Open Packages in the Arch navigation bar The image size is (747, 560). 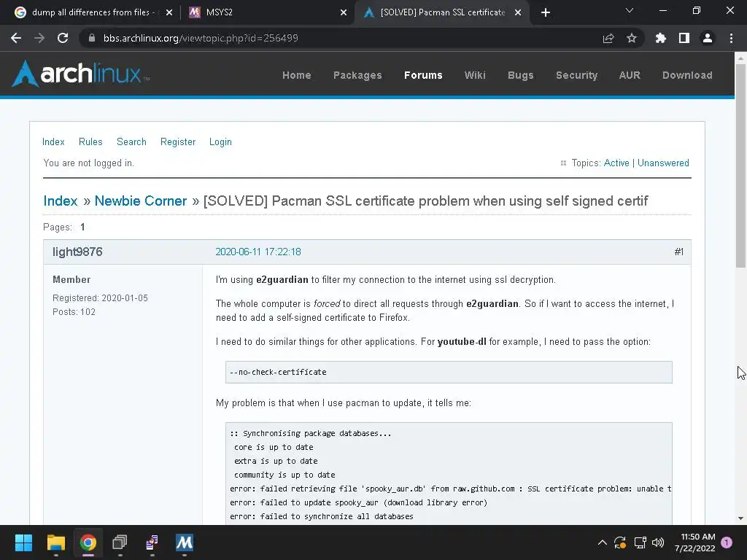click(x=357, y=75)
